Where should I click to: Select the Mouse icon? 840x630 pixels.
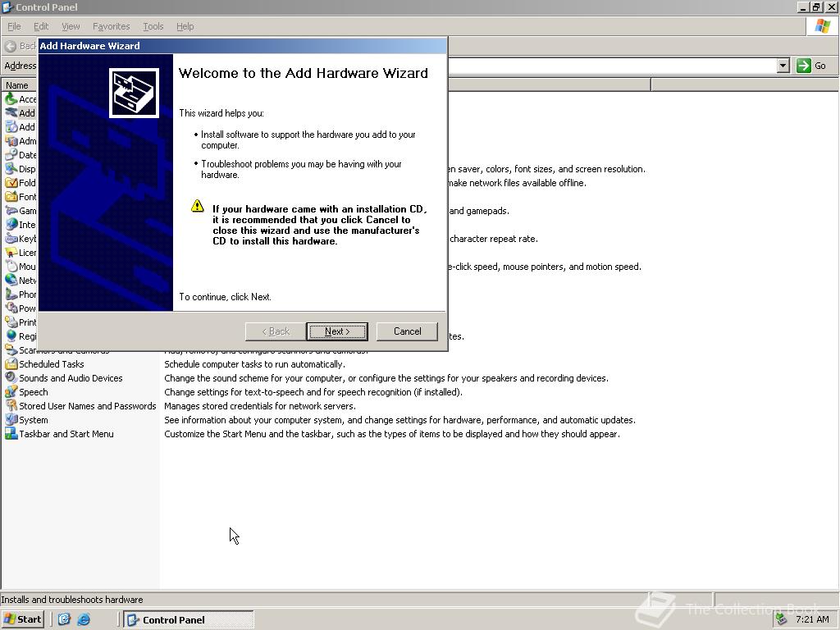tap(11, 266)
